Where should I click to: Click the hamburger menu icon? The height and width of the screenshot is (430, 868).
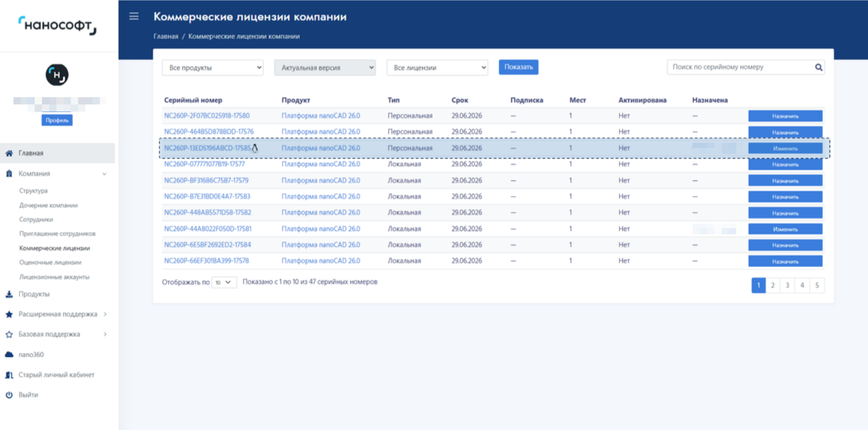click(x=134, y=16)
